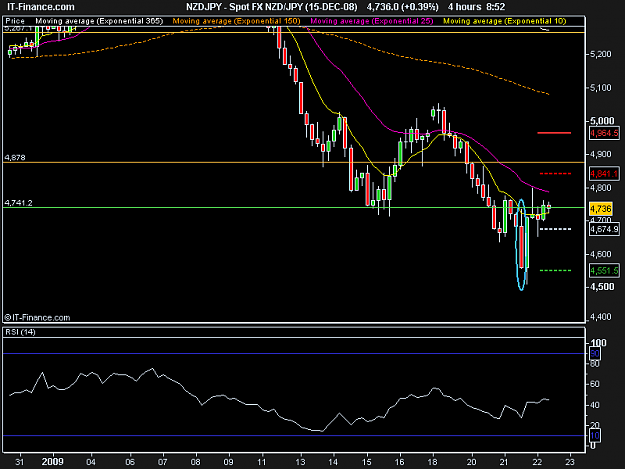Image resolution: width=625 pixels, height=469 pixels.
Task: Click the '40' RSI axis label
Action: click(595, 405)
